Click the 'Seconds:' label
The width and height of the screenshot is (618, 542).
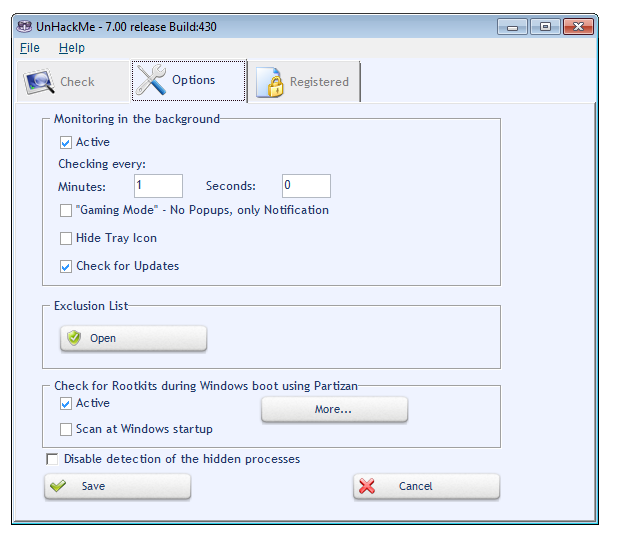[x=231, y=186]
